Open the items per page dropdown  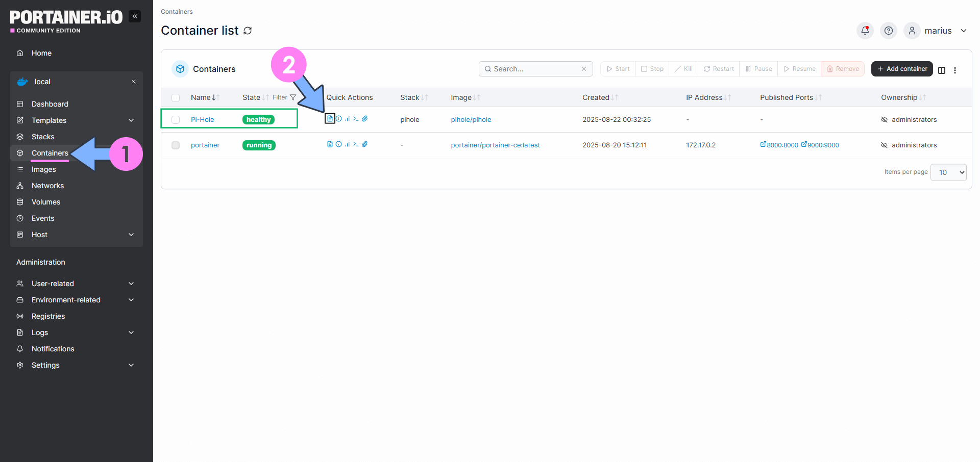click(948, 172)
